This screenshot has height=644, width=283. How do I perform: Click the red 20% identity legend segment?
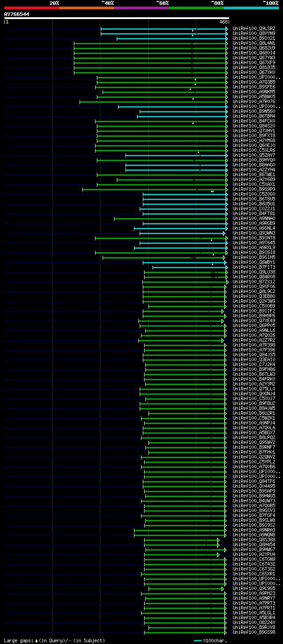(32, 8)
